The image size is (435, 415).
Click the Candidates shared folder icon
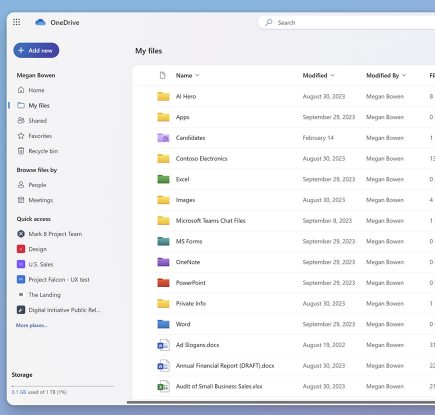[x=163, y=138]
